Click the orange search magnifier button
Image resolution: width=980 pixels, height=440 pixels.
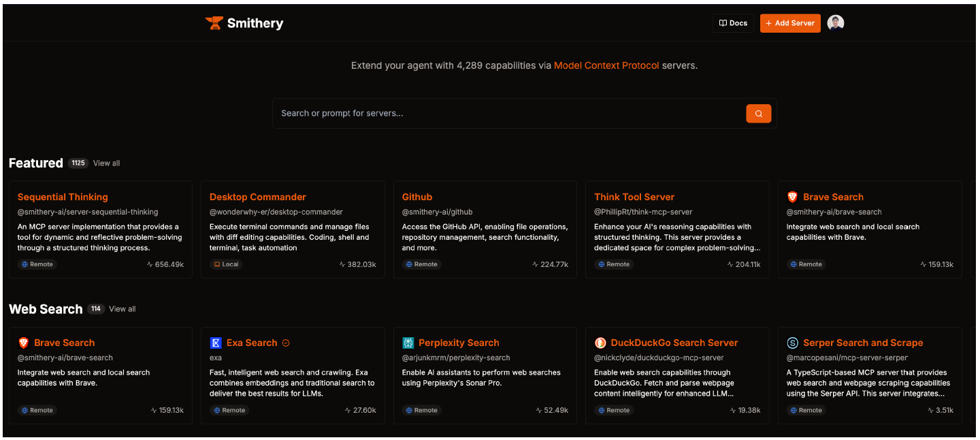click(x=758, y=113)
